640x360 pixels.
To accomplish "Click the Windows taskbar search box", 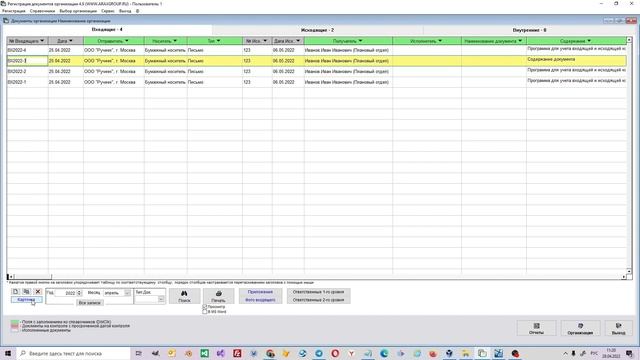I will 73,353.
